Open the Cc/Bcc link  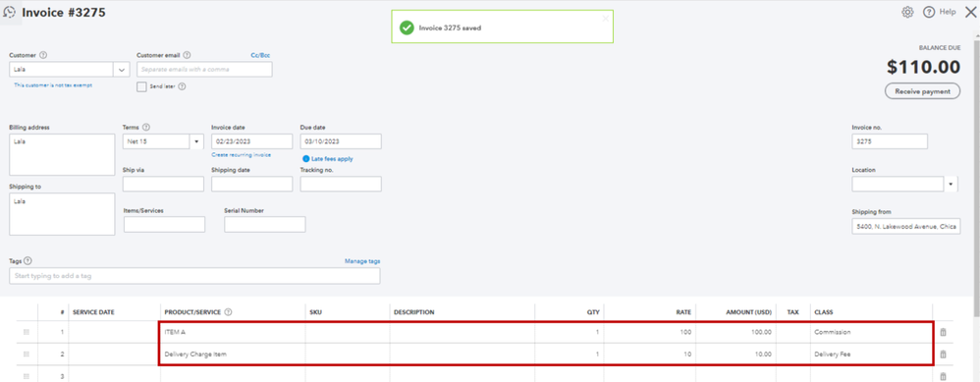tap(260, 55)
